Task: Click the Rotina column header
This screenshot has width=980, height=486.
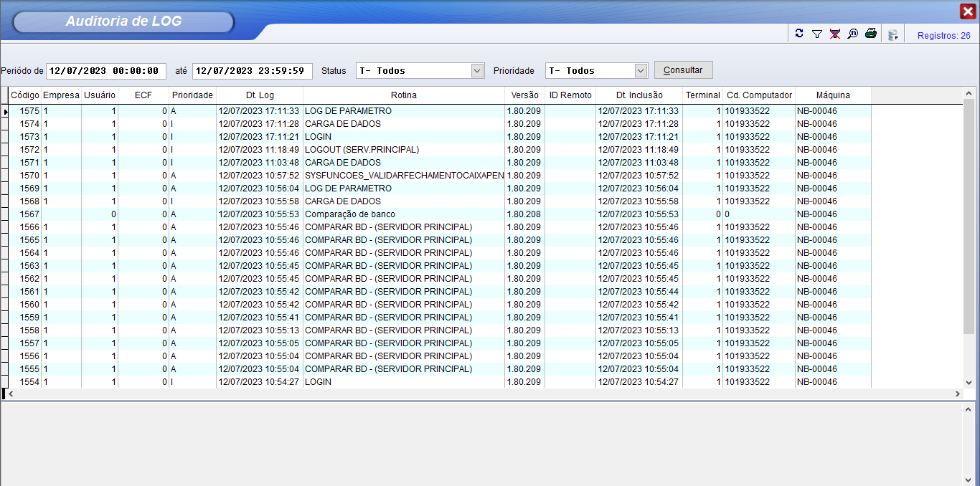Action: pyautogui.click(x=403, y=95)
